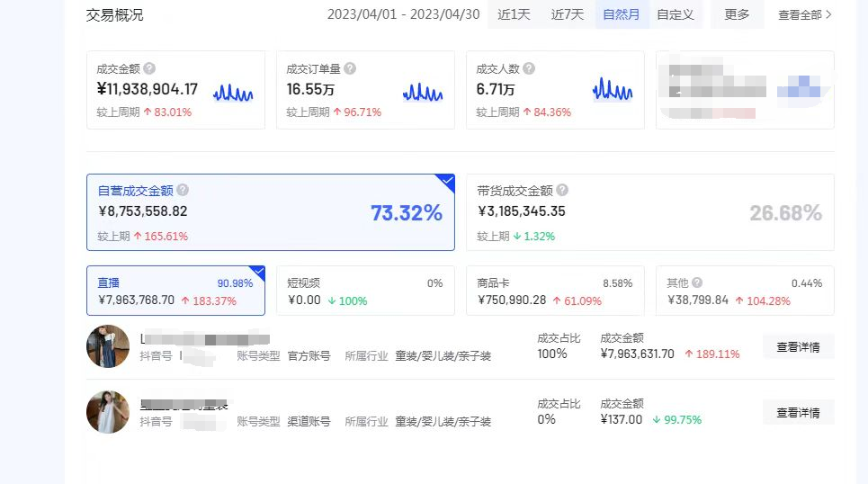Image resolution: width=868 pixels, height=484 pixels.
Task: Click help icon beside 成交人数
Action: point(529,68)
